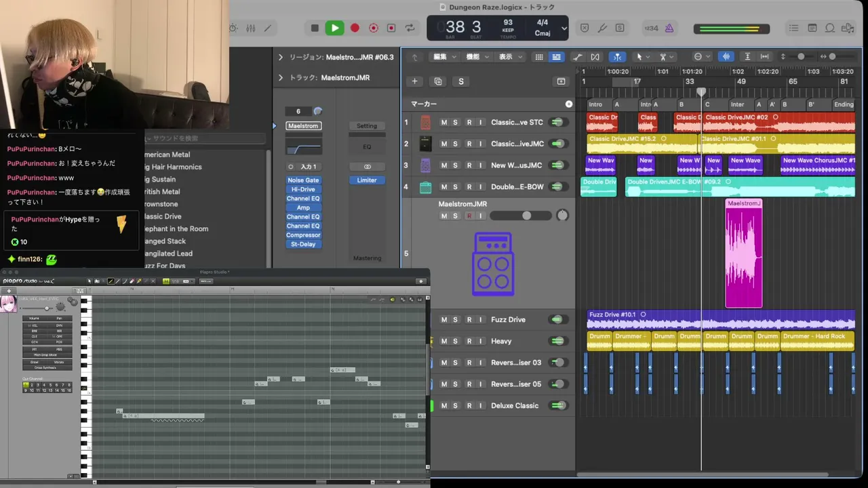This screenshot has width=868, height=488.
Task: Switch to the list tracks view icon
Action: (x=556, y=57)
